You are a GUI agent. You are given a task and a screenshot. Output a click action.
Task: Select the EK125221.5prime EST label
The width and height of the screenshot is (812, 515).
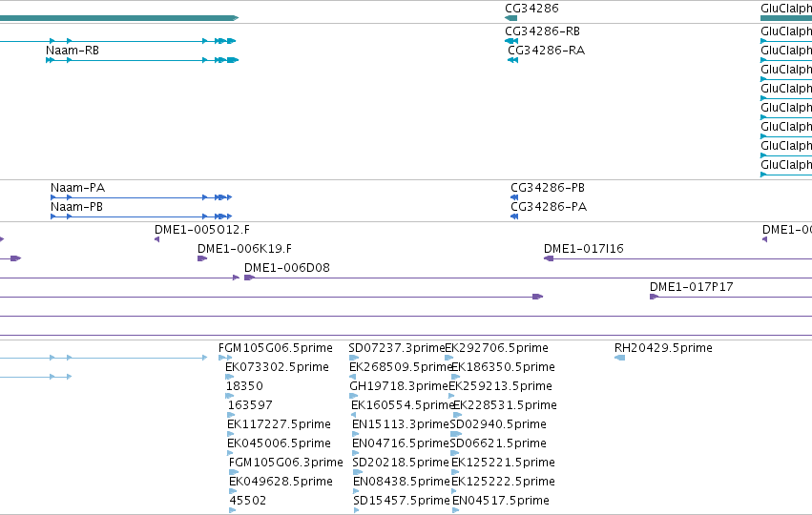[x=504, y=463]
